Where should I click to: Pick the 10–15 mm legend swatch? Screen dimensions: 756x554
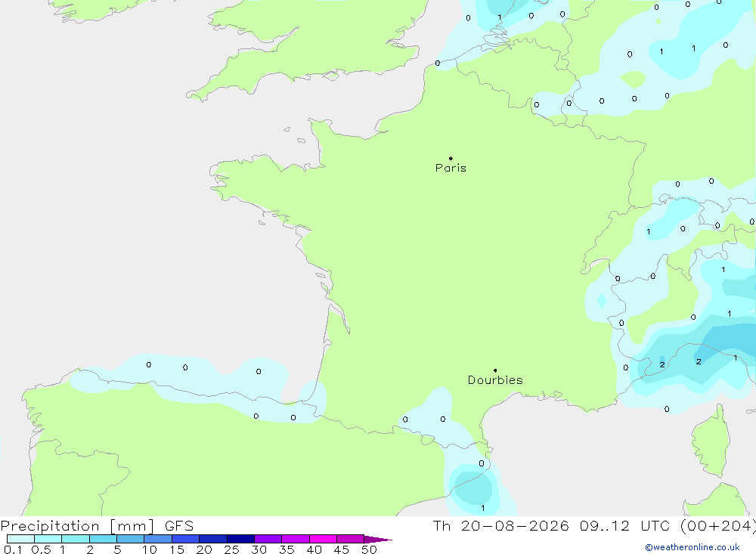pos(158,539)
